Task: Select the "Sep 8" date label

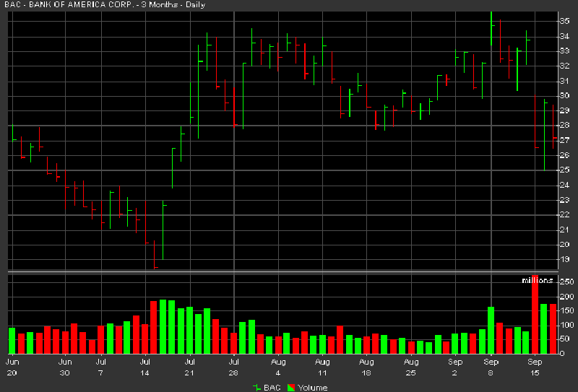Action: [x=491, y=367]
